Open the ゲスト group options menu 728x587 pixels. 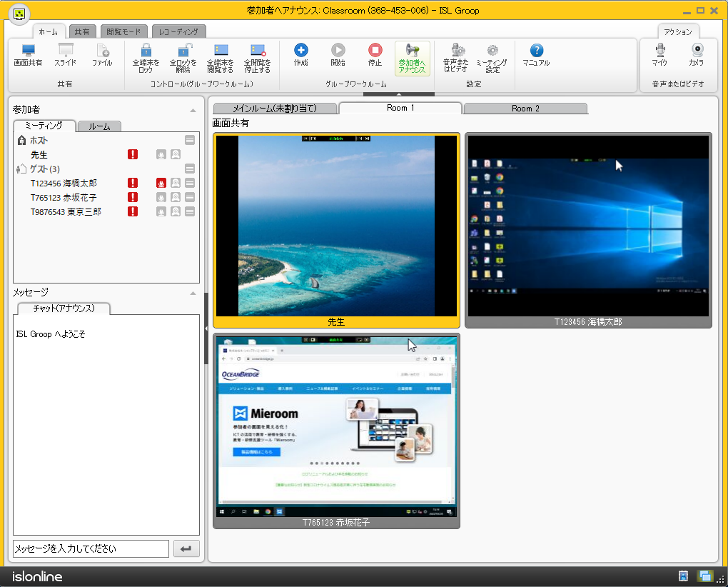pos(190,169)
